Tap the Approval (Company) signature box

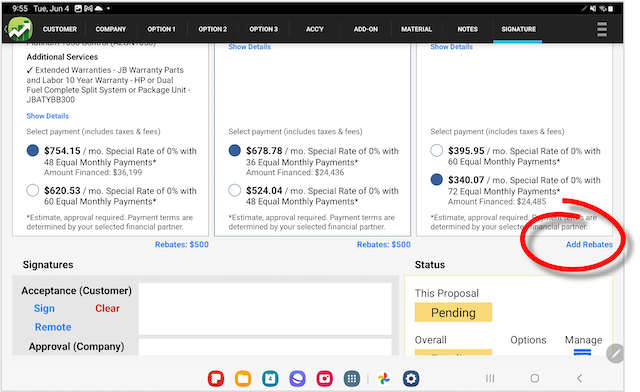pyautogui.click(x=265, y=347)
